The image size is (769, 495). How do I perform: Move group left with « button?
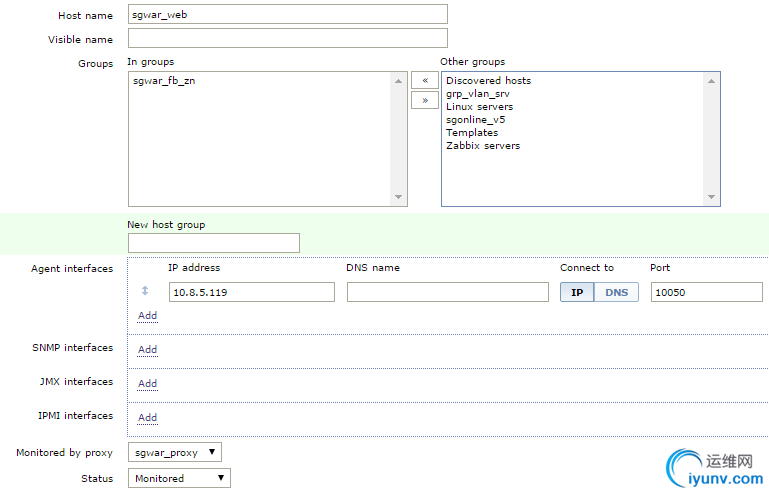tap(425, 80)
